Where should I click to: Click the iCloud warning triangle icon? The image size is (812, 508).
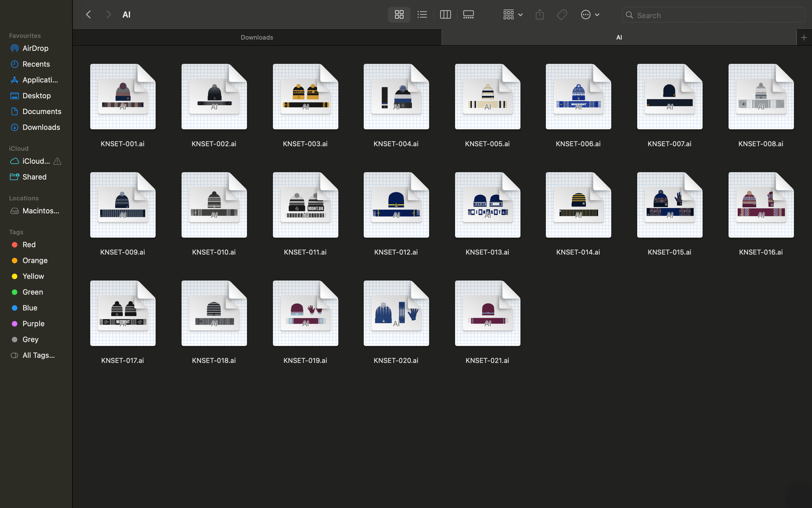point(57,161)
